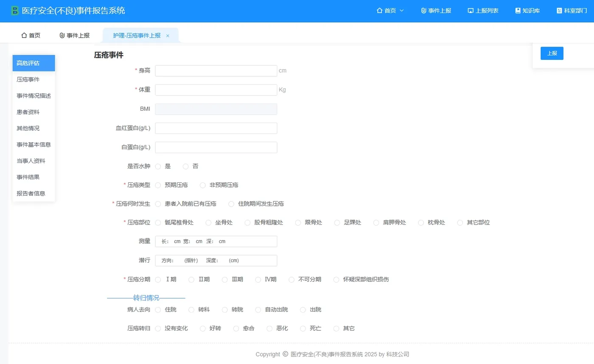594x364 pixels.
Task: Choose 住院 for 病人去向
Action: (158, 310)
